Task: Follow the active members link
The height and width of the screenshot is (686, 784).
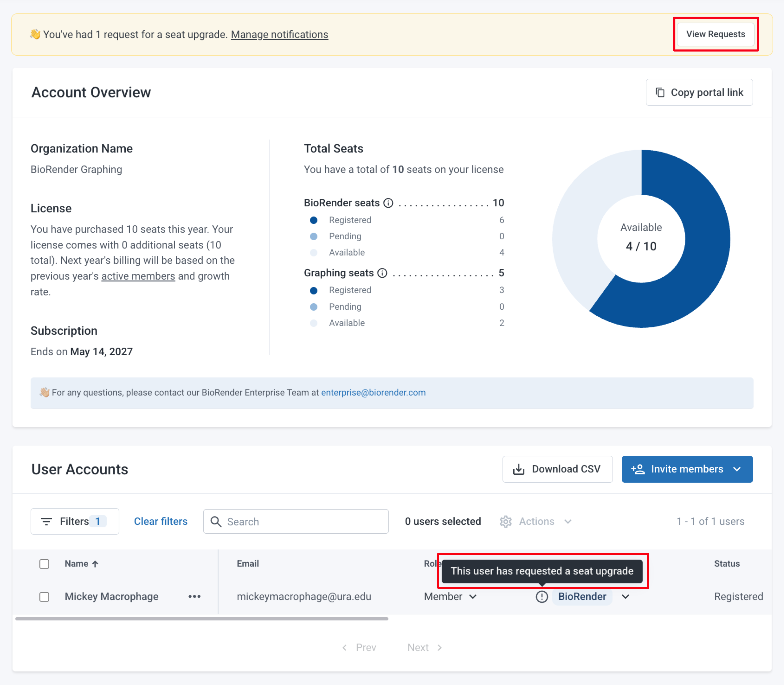Action: 138,276
